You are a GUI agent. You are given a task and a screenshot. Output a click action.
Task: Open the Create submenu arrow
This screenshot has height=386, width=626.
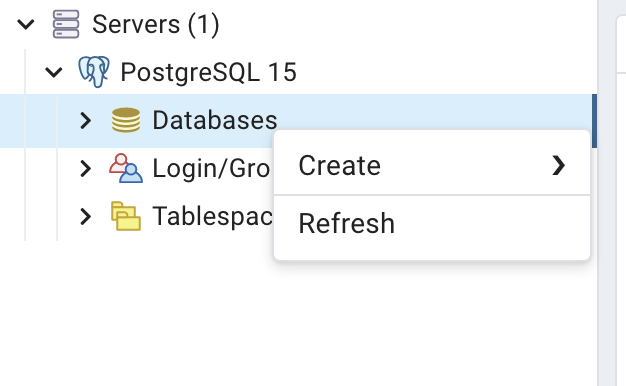559,166
